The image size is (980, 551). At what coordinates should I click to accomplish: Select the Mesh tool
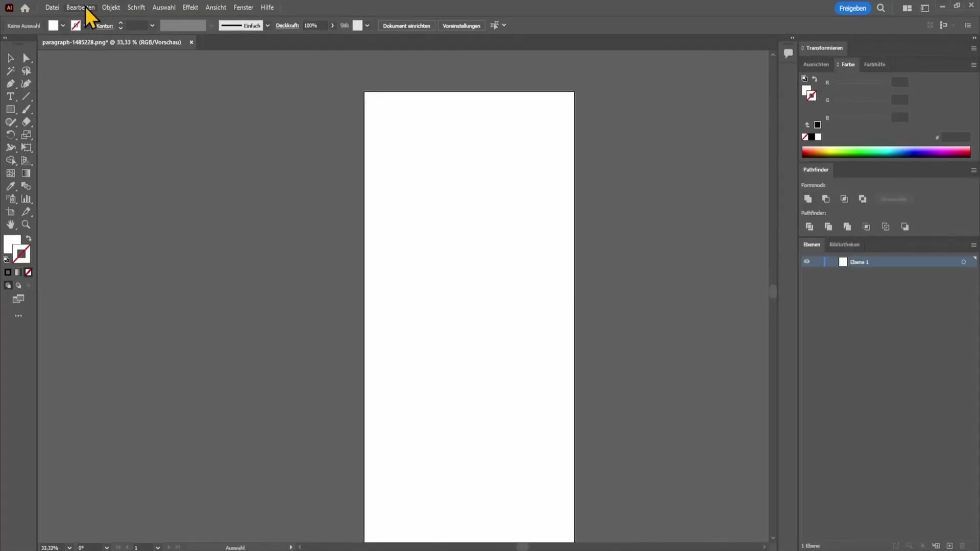(x=11, y=173)
